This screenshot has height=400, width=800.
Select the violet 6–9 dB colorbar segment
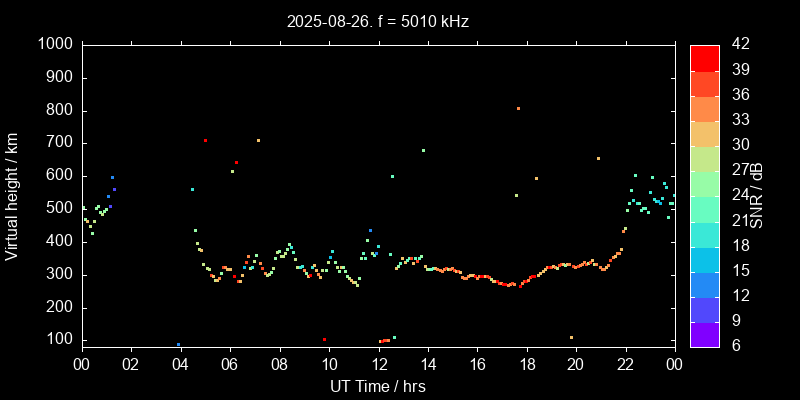[704, 334]
